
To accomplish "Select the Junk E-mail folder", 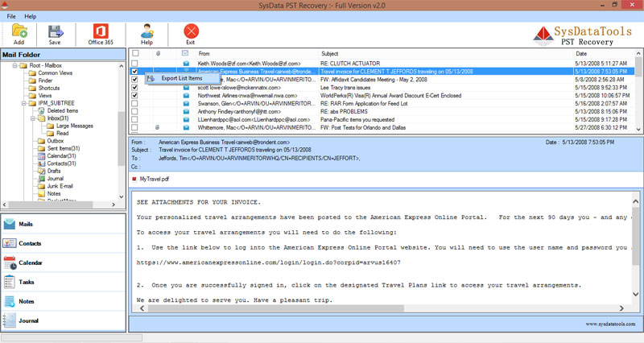I will (60, 186).
